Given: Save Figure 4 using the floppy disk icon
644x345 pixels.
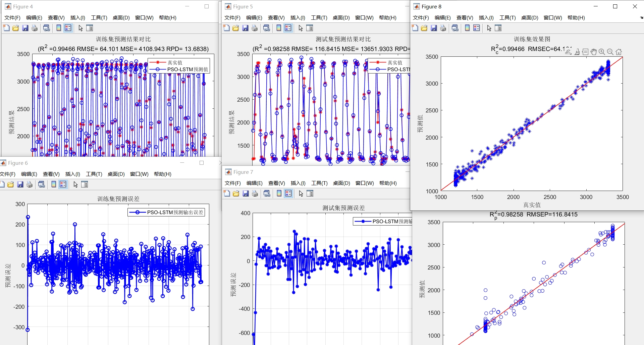Looking at the screenshot, I should pyautogui.click(x=25, y=28).
